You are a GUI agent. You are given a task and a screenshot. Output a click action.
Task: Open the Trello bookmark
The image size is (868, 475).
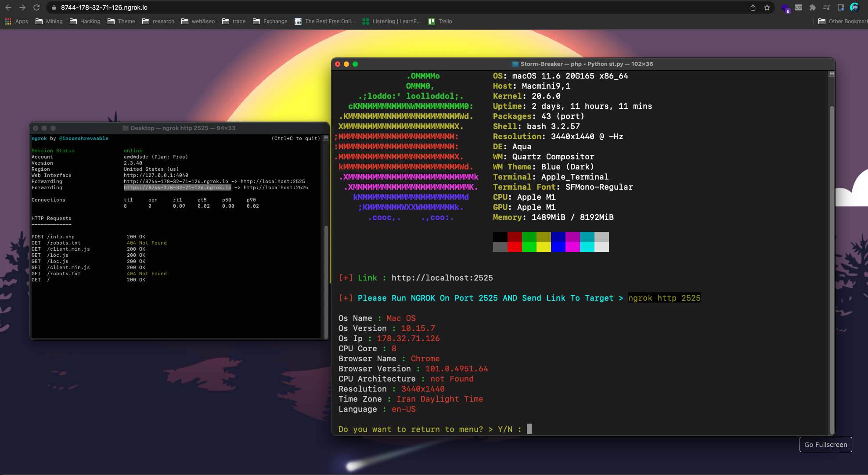440,21
